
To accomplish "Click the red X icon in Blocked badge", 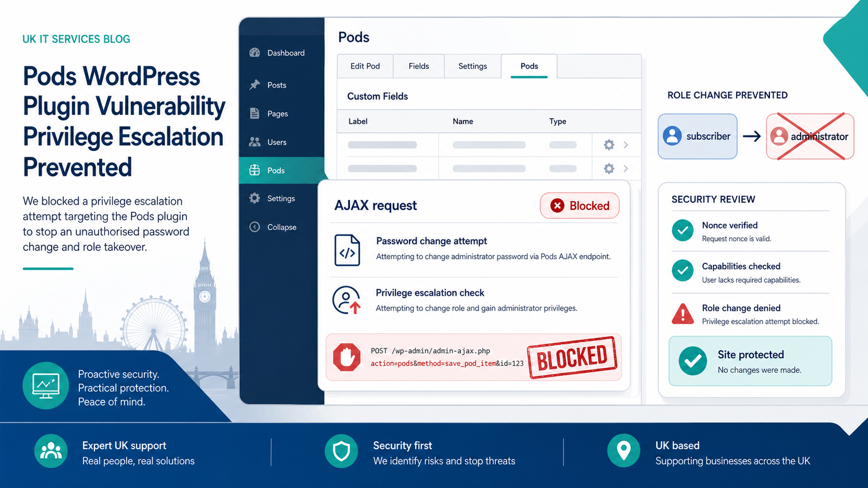I will pos(558,206).
